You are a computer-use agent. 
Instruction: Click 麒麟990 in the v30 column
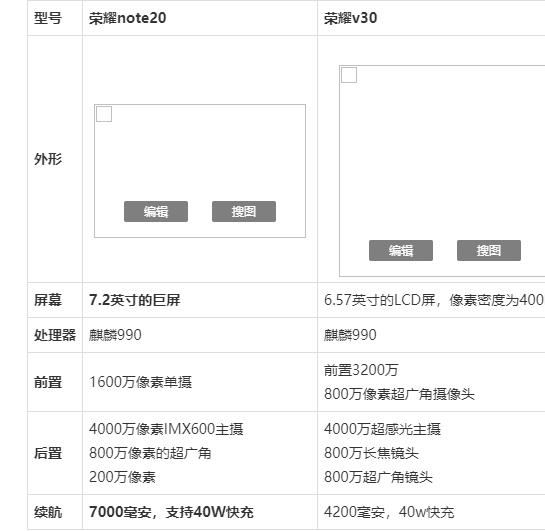[350, 335]
